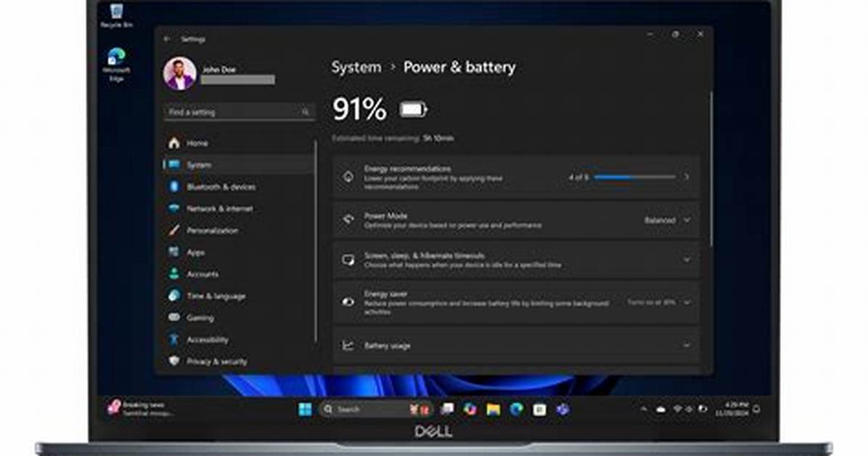Open Accounts settings in the sidebar

pyautogui.click(x=238, y=274)
